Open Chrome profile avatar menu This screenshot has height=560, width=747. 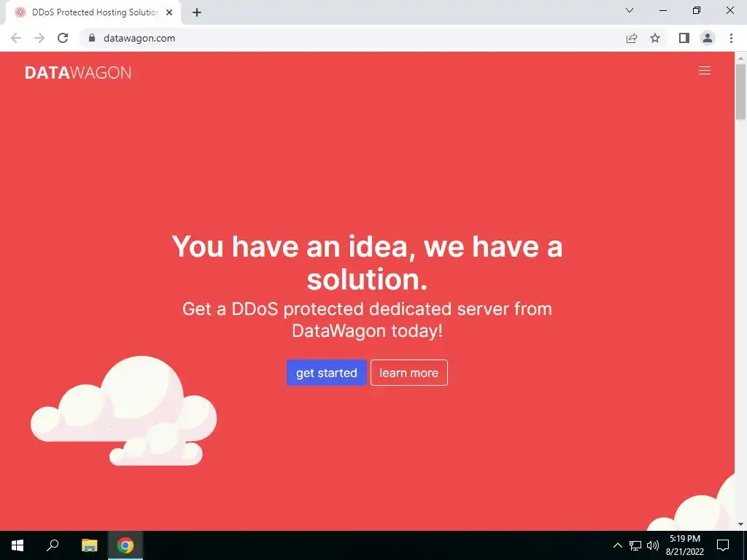[x=708, y=38]
